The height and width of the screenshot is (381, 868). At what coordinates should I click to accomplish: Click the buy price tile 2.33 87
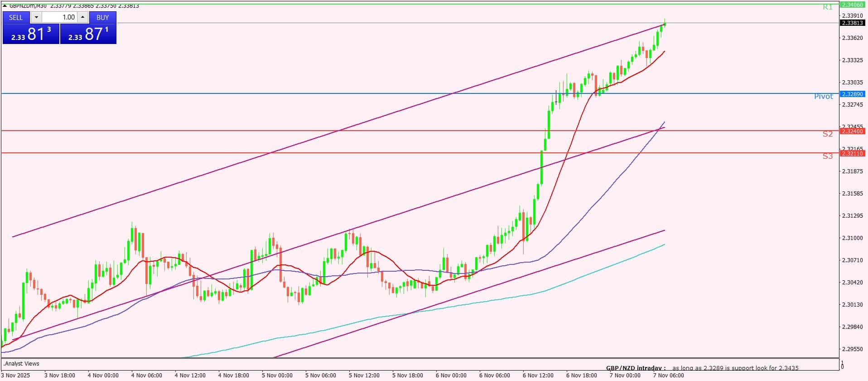pyautogui.click(x=88, y=34)
